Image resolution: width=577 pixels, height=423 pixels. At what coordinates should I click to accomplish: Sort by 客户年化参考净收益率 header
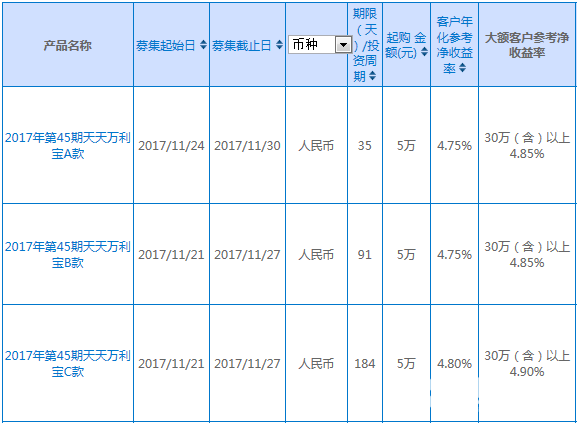click(454, 45)
